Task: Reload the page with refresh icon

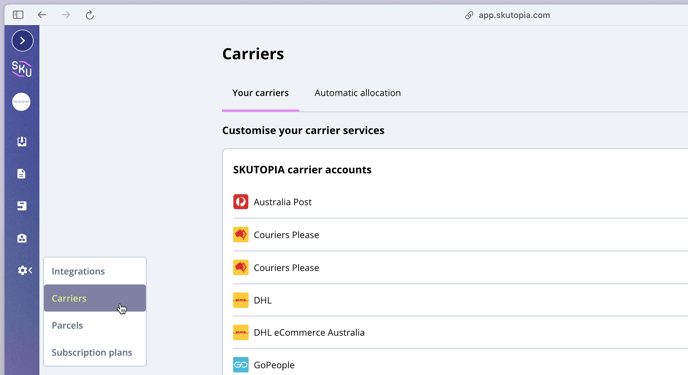Action: point(90,15)
